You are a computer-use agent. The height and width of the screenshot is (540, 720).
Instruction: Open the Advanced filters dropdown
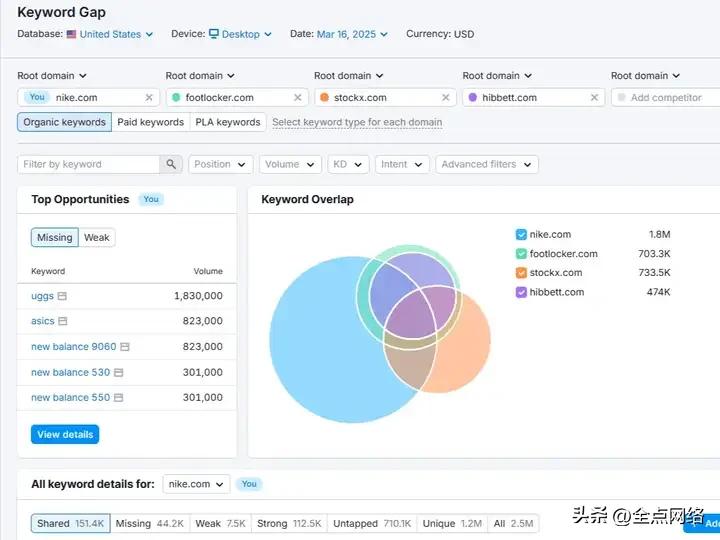click(487, 164)
